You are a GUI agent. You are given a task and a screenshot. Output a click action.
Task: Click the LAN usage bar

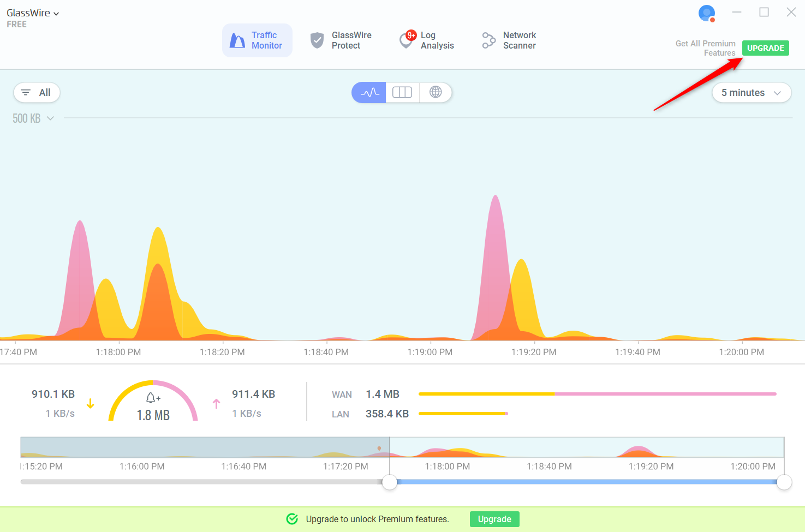[x=463, y=414]
